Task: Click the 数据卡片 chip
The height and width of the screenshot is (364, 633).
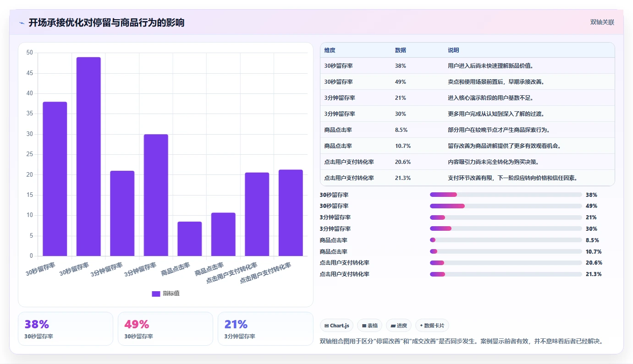Action: [432, 326]
